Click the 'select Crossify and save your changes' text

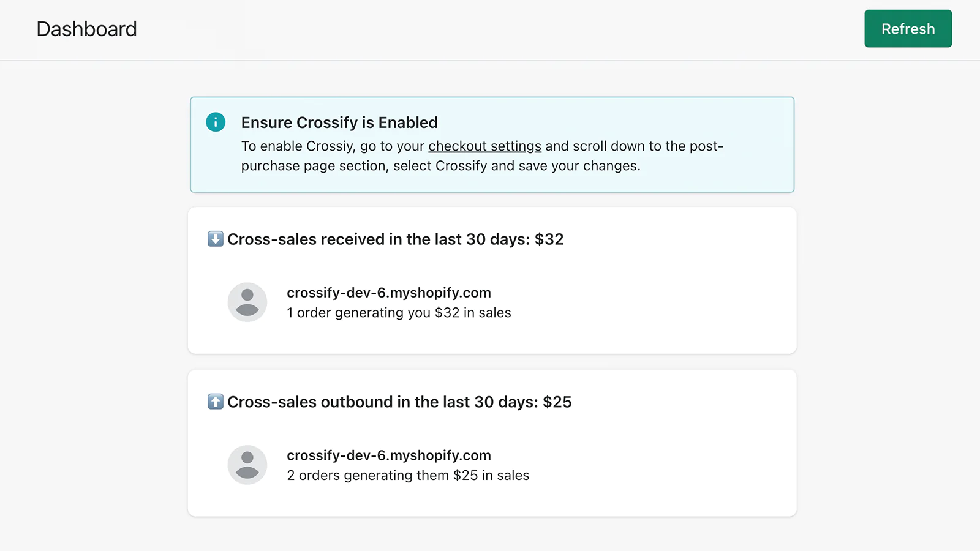click(x=517, y=166)
